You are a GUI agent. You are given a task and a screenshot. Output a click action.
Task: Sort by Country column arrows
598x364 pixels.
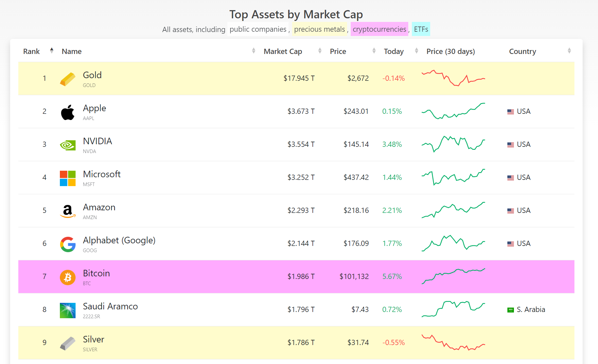(x=569, y=51)
